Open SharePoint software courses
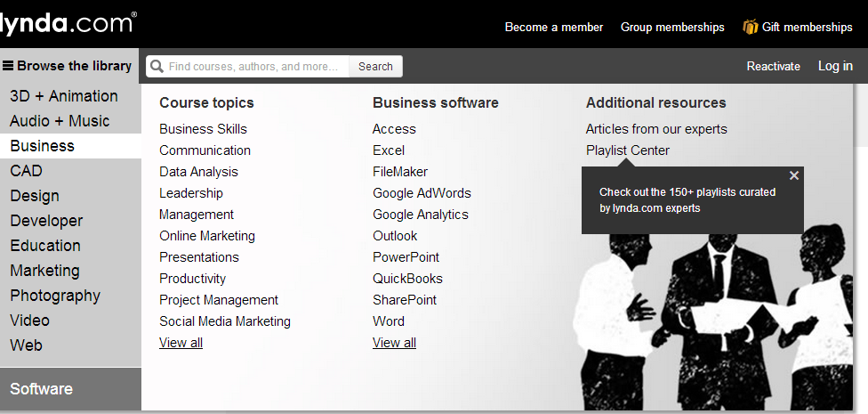The height and width of the screenshot is (414, 868). (405, 300)
